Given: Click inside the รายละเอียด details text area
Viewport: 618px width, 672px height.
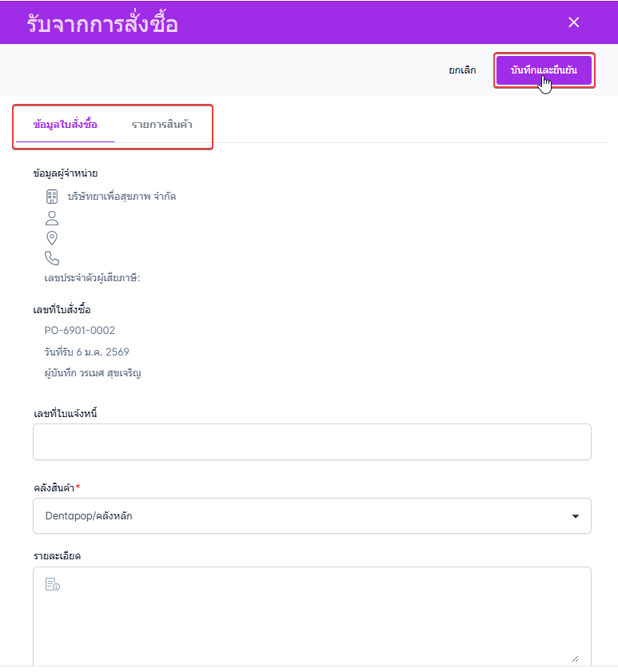Looking at the screenshot, I should [x=312, y=616].
